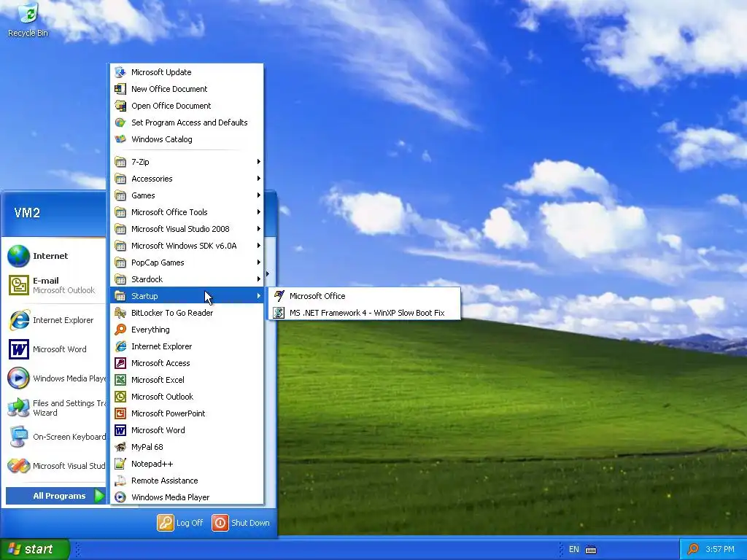Click the EN language indicator on taskbar
Viewport: 747px width, 560px height.
(x=574, y=549)
